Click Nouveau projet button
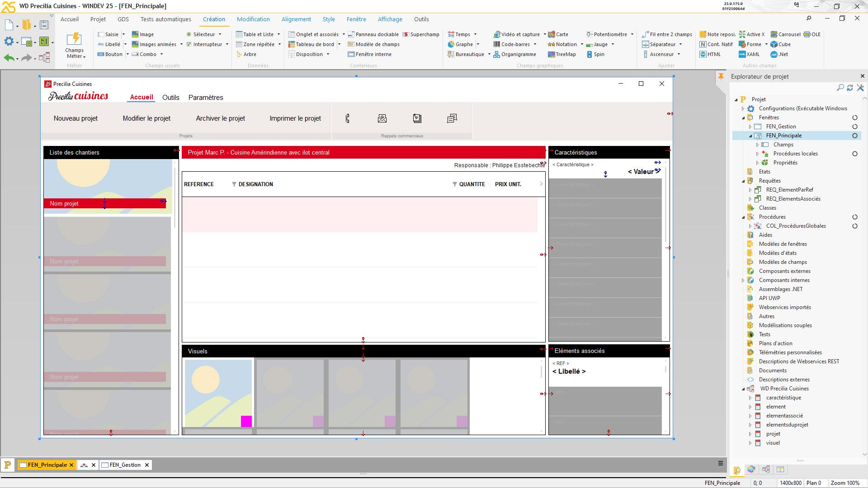868x488 pixels. pos(75,118)
